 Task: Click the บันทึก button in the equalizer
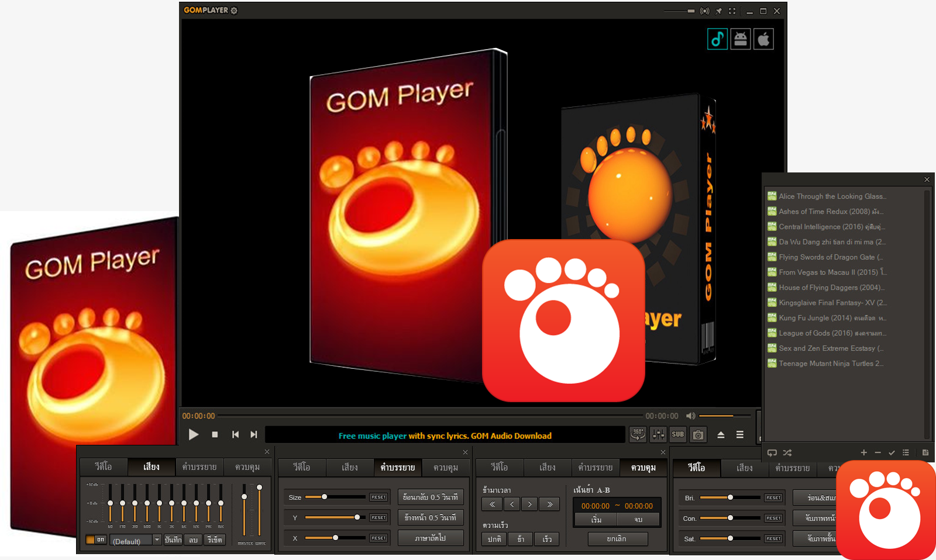point(173,540)
